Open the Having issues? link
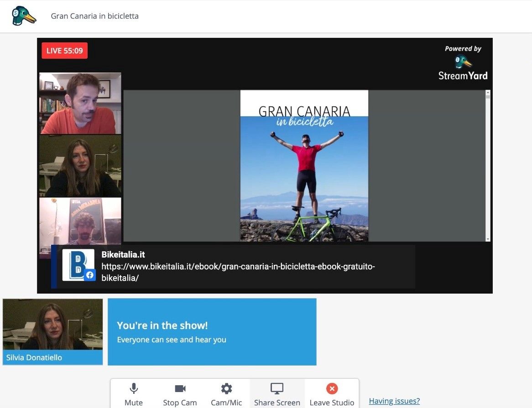Screen dimensions: 532x408 coord(394,401)
